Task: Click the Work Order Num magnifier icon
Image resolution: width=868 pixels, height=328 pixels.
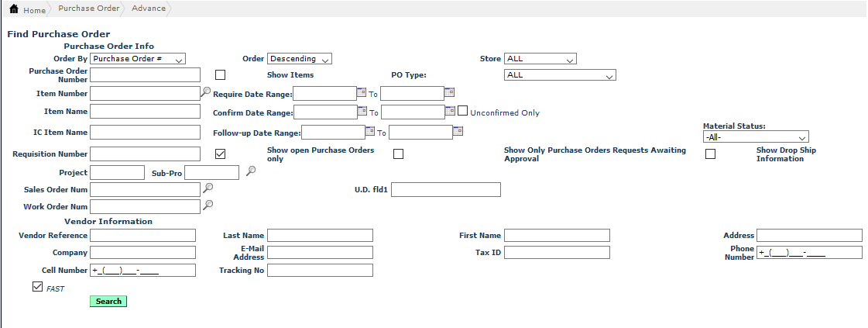Action: click(208, 205)
